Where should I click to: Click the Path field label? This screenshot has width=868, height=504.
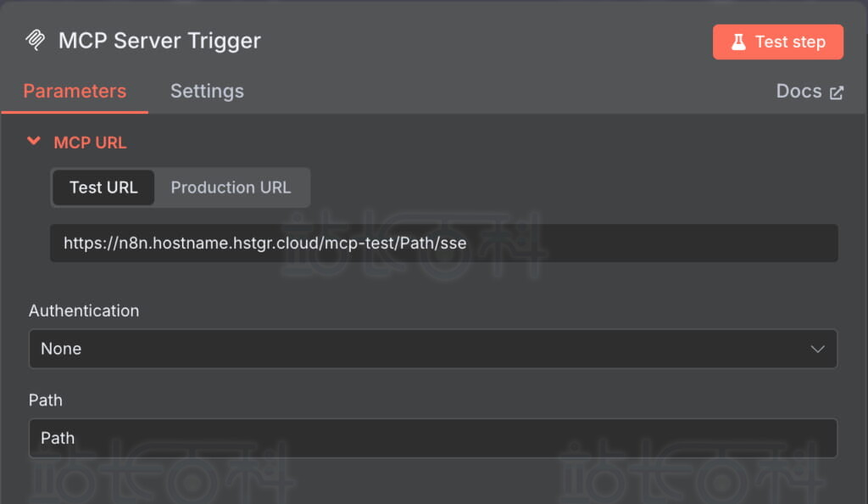[46, 400]
